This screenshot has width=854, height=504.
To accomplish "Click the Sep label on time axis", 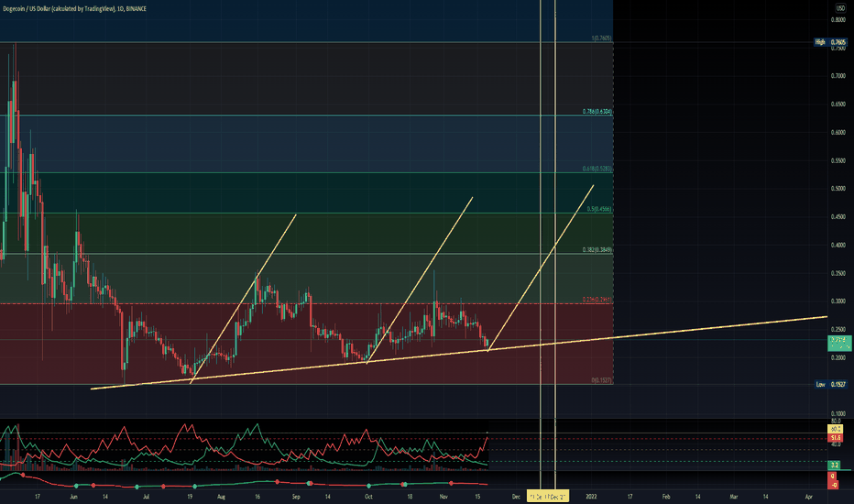I will pyautogui.click(x=296, y=497).
